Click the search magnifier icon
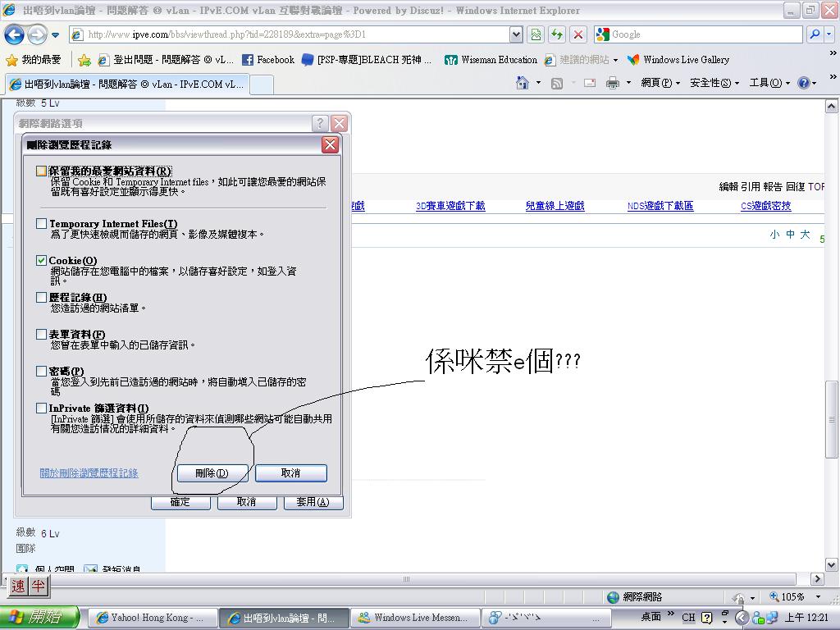Screen dimensions: 840x630 pos(815,34)
